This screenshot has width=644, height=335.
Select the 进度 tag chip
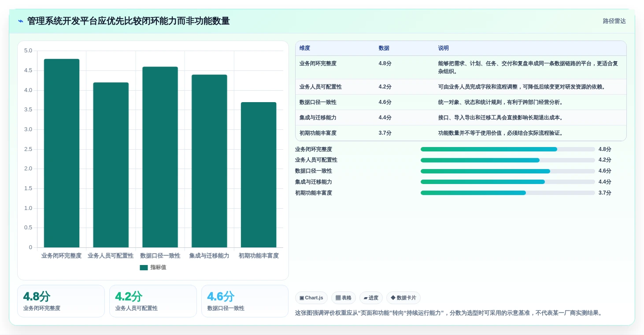coord(371,298)
